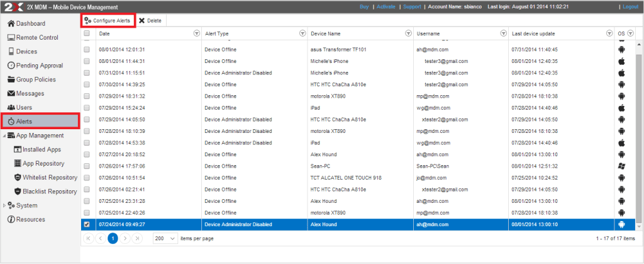Open App Repository page

(x=39, y=163)
